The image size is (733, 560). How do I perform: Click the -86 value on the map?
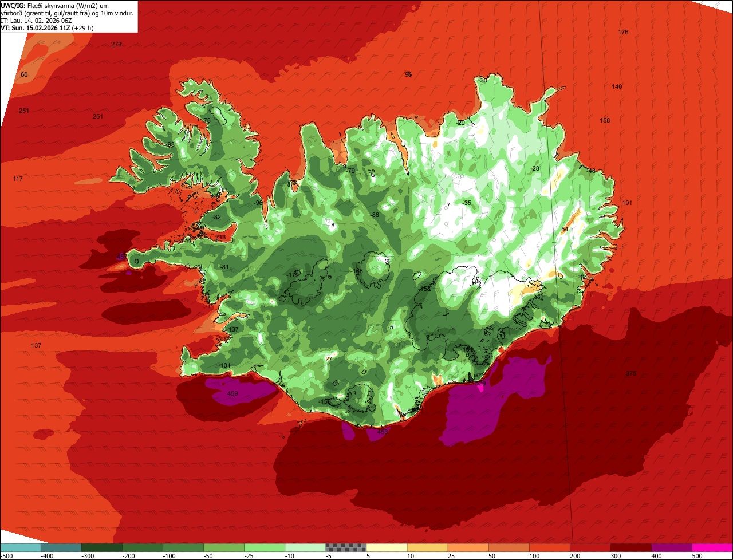point(375,215)
